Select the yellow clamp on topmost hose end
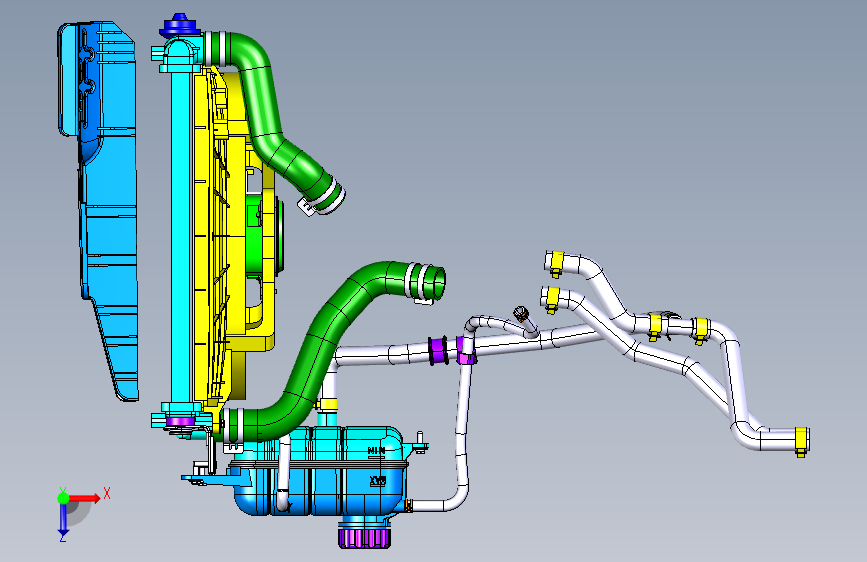 [x=556, y=263]
